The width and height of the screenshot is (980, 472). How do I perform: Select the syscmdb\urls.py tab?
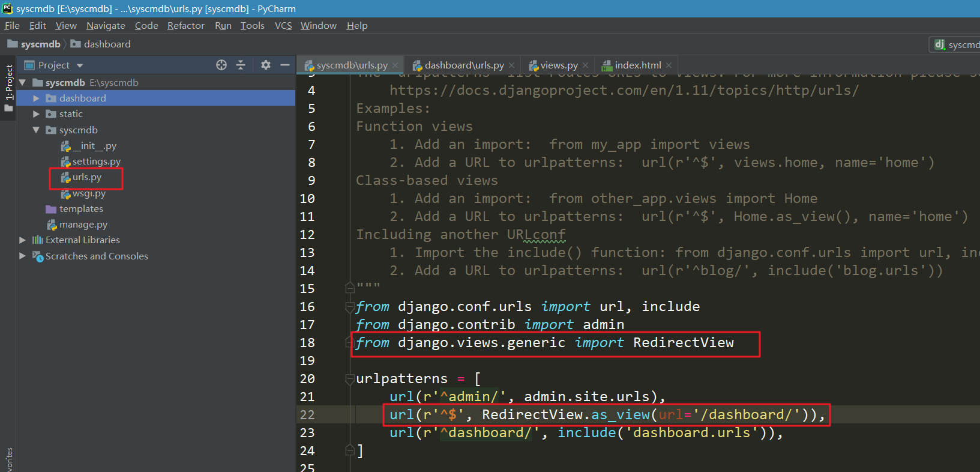click(x=352, y=65)
